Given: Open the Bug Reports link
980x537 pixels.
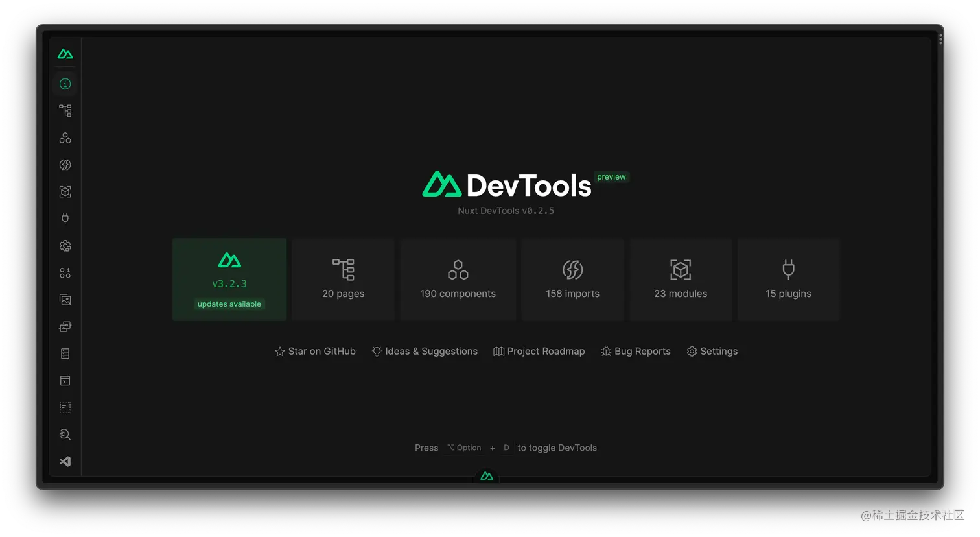Looking at the screenshot, I should tap(636, 352).
